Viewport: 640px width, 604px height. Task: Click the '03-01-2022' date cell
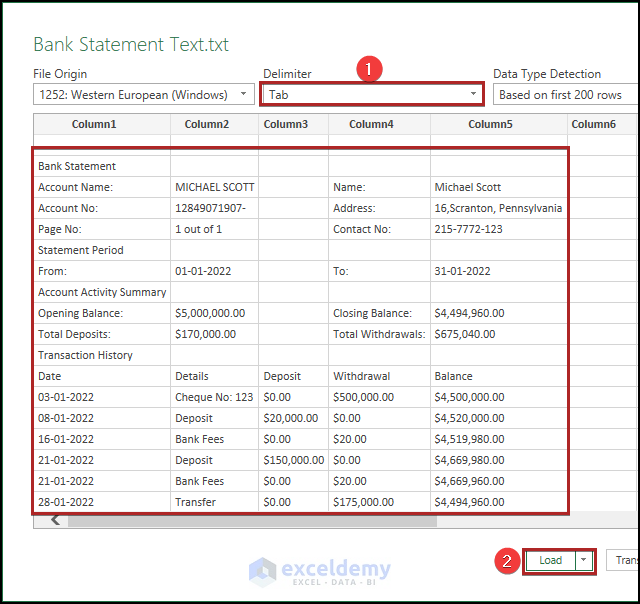point(102,397)
